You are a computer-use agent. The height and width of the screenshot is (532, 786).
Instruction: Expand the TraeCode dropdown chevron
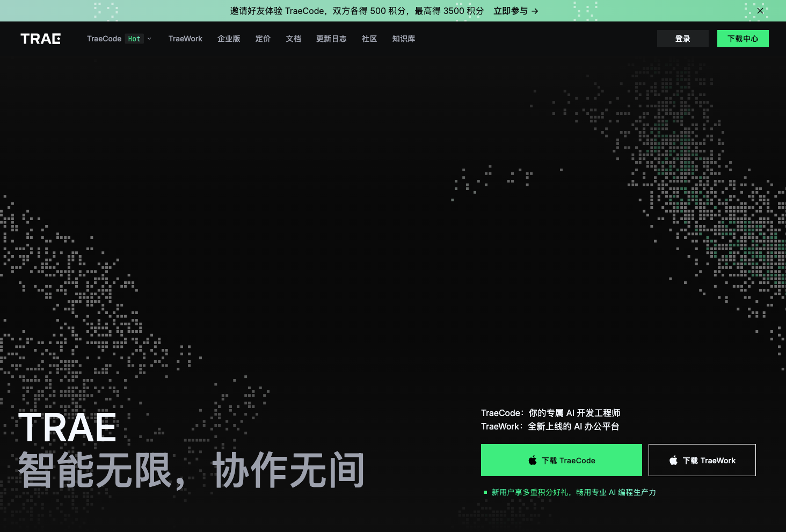pos(149,39)
